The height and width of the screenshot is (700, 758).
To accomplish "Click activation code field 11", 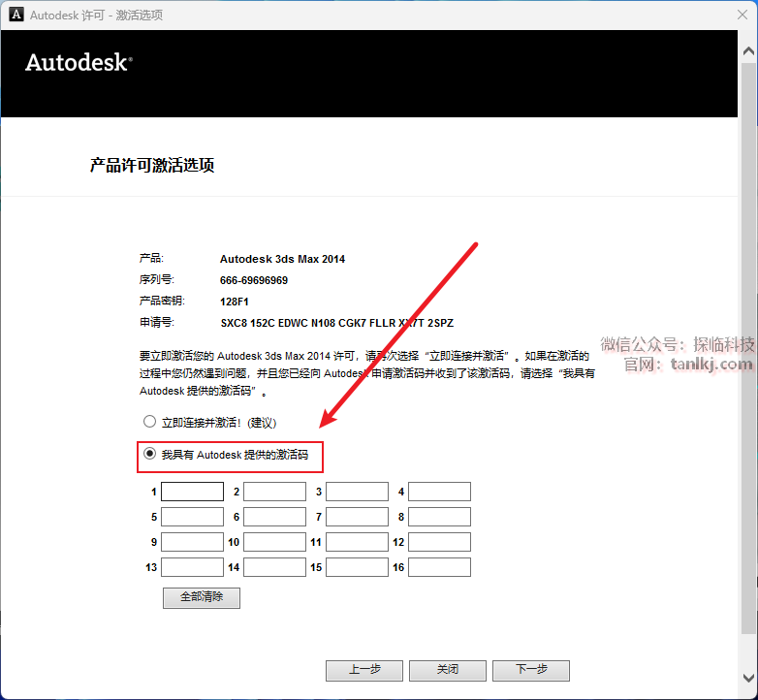I will (358, 542).
